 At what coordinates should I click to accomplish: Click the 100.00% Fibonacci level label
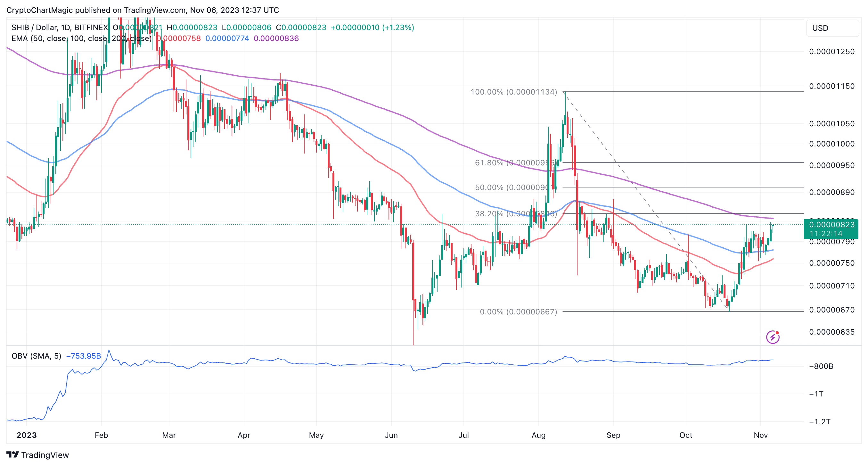(513, 92)
